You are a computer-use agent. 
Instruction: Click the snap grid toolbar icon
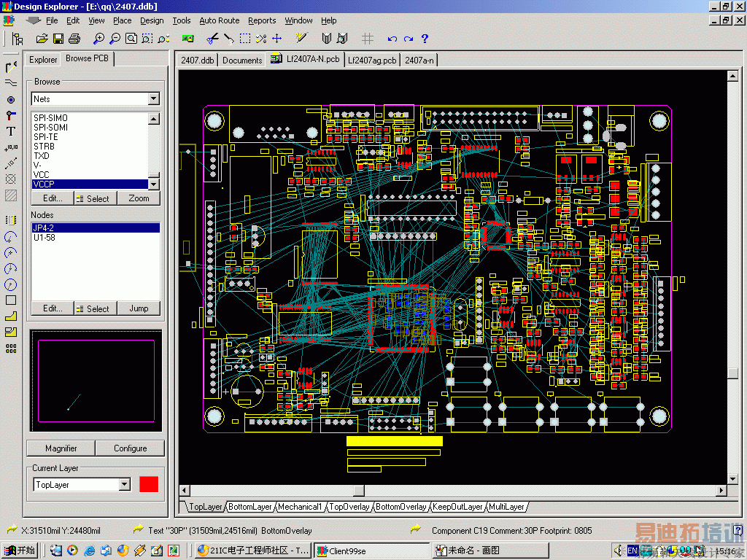click(x=368, y=39)
